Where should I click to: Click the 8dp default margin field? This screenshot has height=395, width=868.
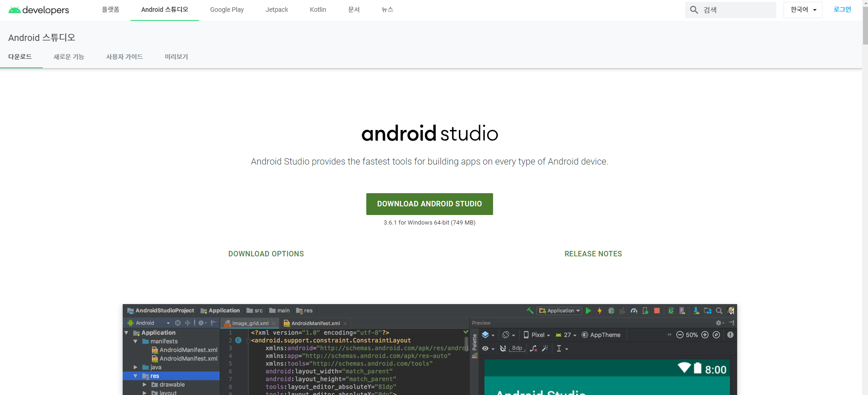pos(517,348)
